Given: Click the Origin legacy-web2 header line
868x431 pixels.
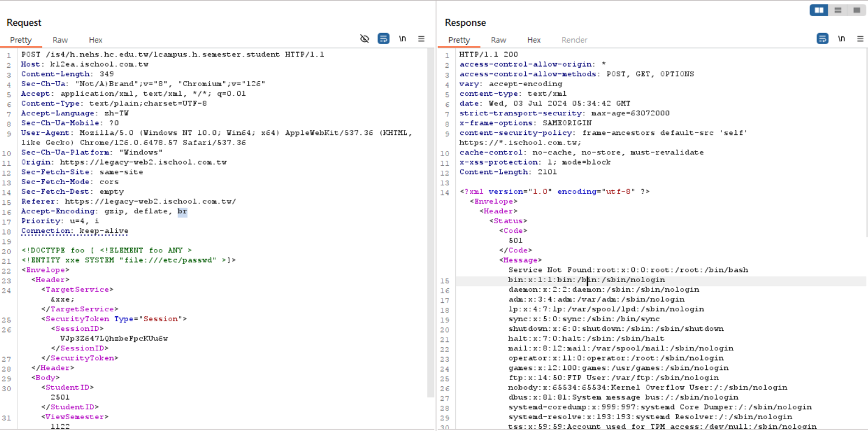Looking at the screenshot, I should [124, 162].
